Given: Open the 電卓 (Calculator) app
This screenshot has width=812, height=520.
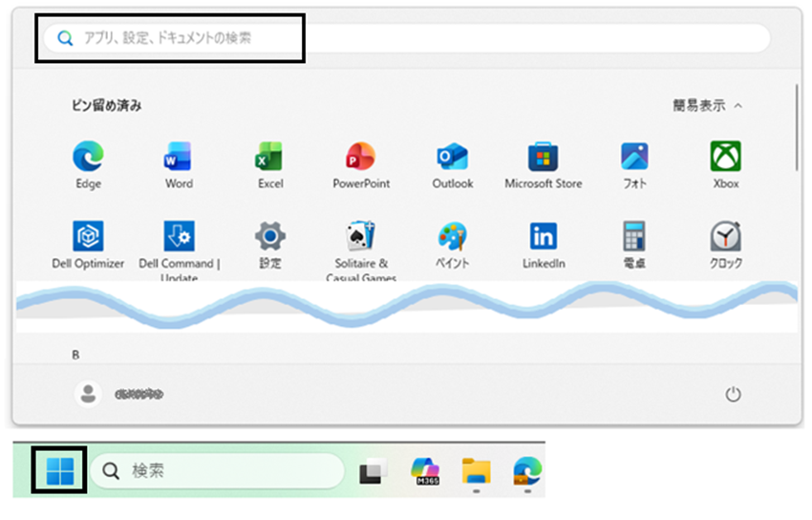Looking at the screenshot, I should coord(634,245).
